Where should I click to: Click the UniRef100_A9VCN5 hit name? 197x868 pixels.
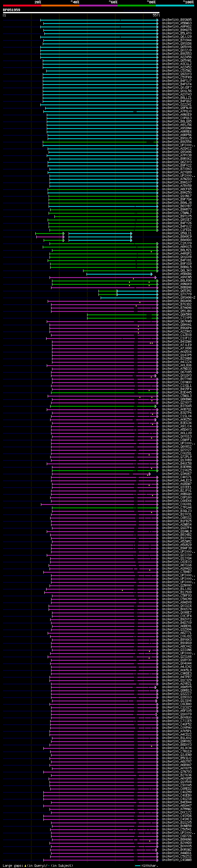[177, 277]
